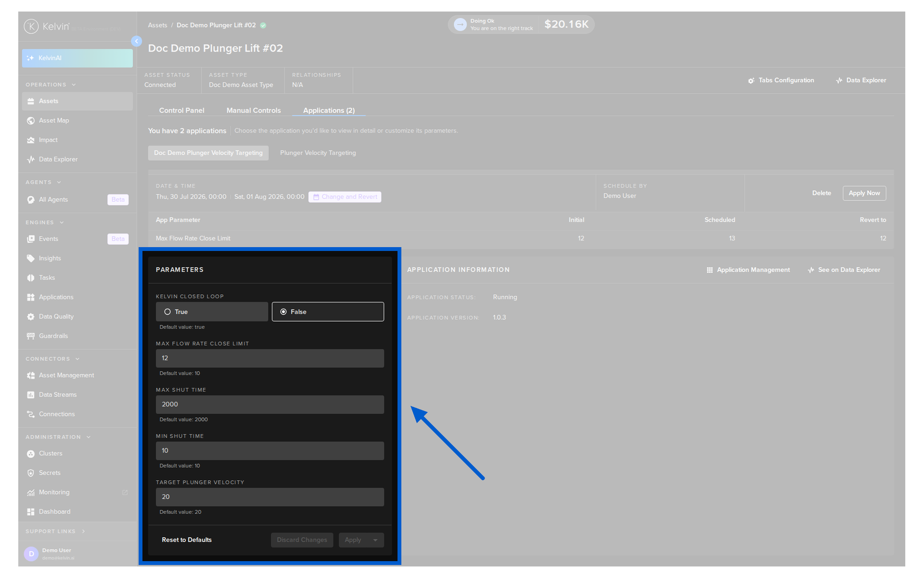The width and height of the screenshot is (924, 578).
Task: Edit Target Plunger Velocity field
Action: (x=270, y=497)
